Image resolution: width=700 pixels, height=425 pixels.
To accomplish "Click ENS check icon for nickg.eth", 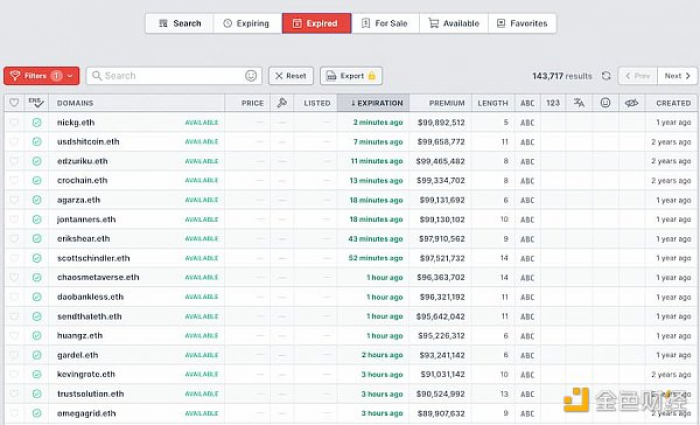I will (37, 122).
